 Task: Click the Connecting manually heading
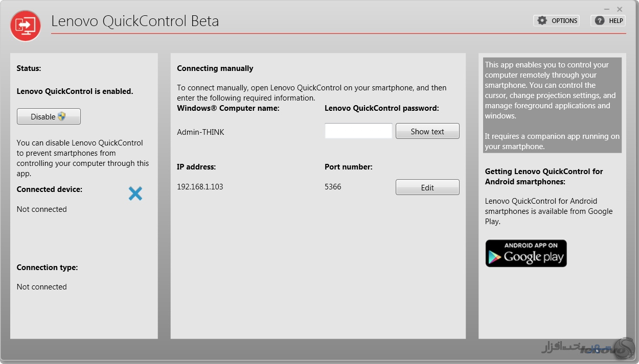coord(215,68)
